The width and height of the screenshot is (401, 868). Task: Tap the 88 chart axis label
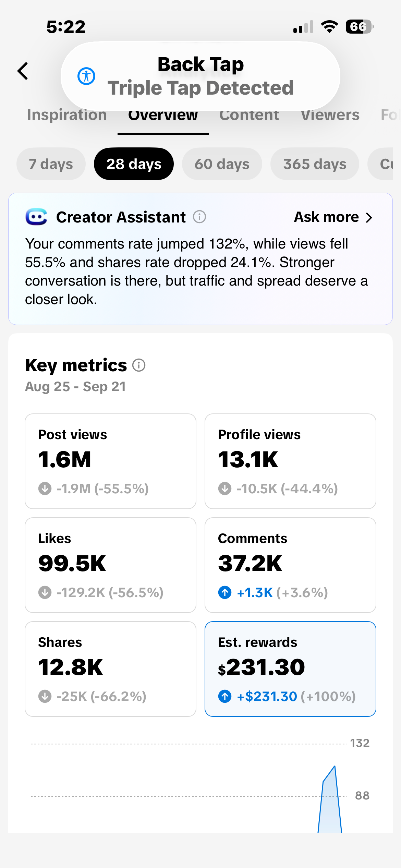(362, 795)
